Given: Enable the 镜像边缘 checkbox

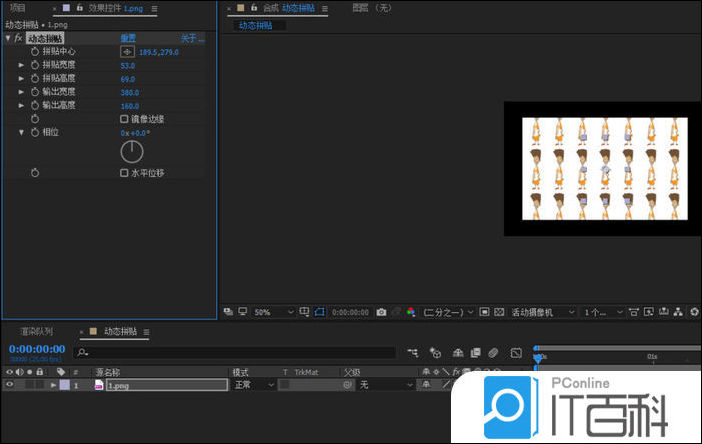Looking at the screenshot, I should pos(124,118).
